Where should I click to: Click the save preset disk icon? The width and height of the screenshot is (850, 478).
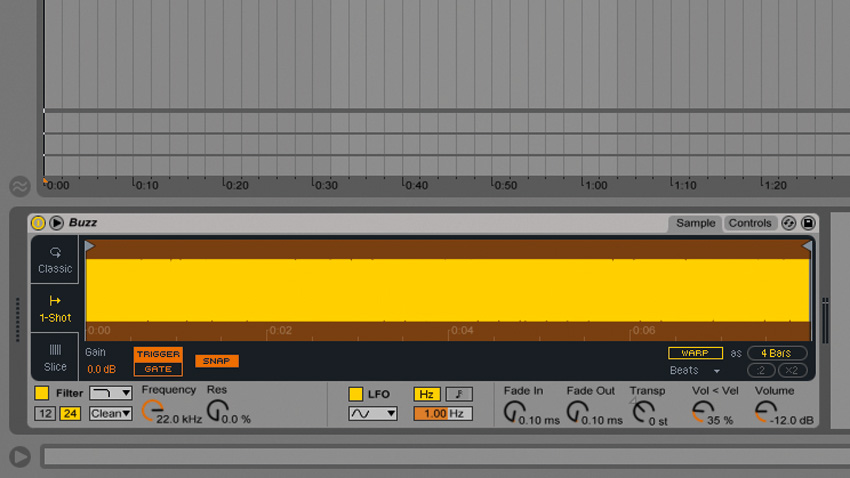coord(808,223)
